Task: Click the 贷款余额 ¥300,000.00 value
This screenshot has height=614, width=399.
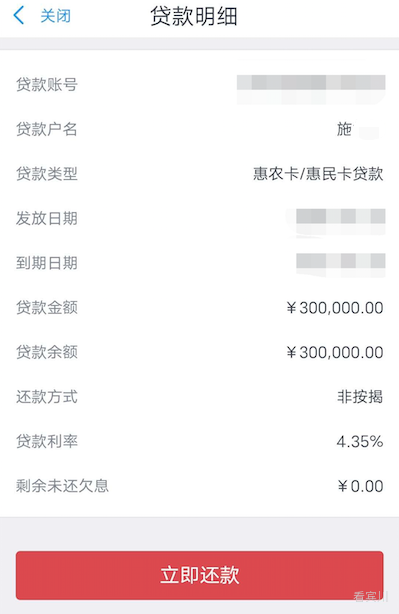Action: click(335, 352)
